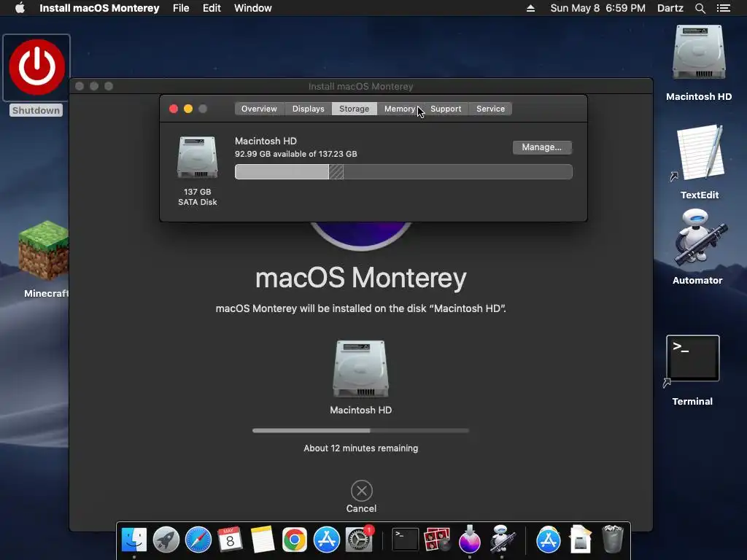The height and width of the screenshot is (560, 747).
Task: Open the File menu
Action: pos(181,8)
